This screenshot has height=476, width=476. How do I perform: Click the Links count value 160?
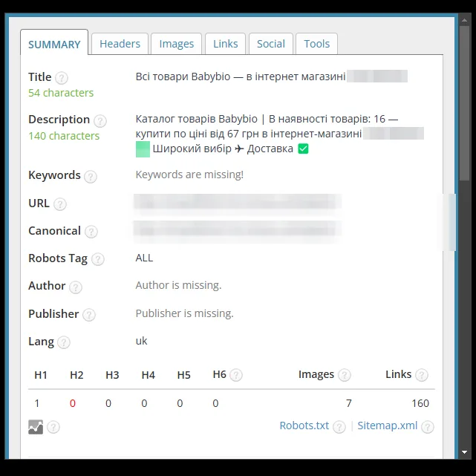(420, 403)
